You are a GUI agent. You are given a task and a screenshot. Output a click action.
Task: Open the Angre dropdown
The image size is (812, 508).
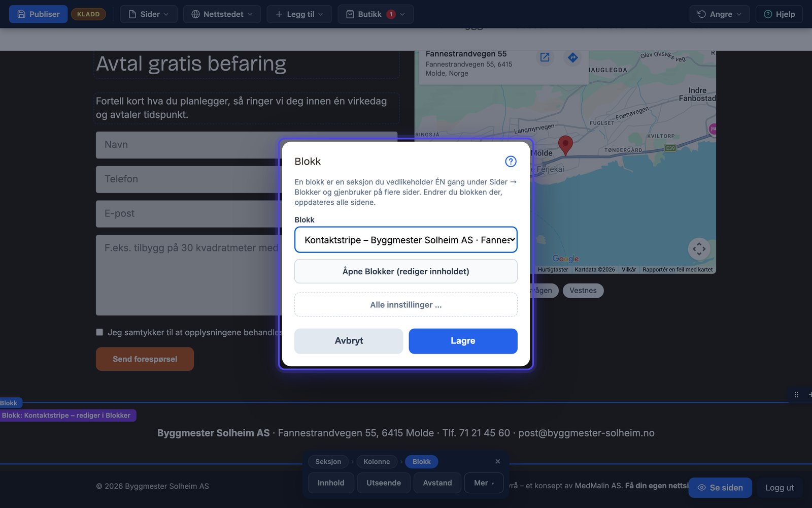[x=720, y=14]
